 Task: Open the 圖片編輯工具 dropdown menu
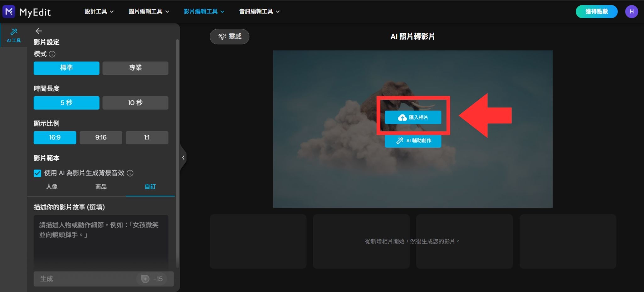click(x=149, y=12)
